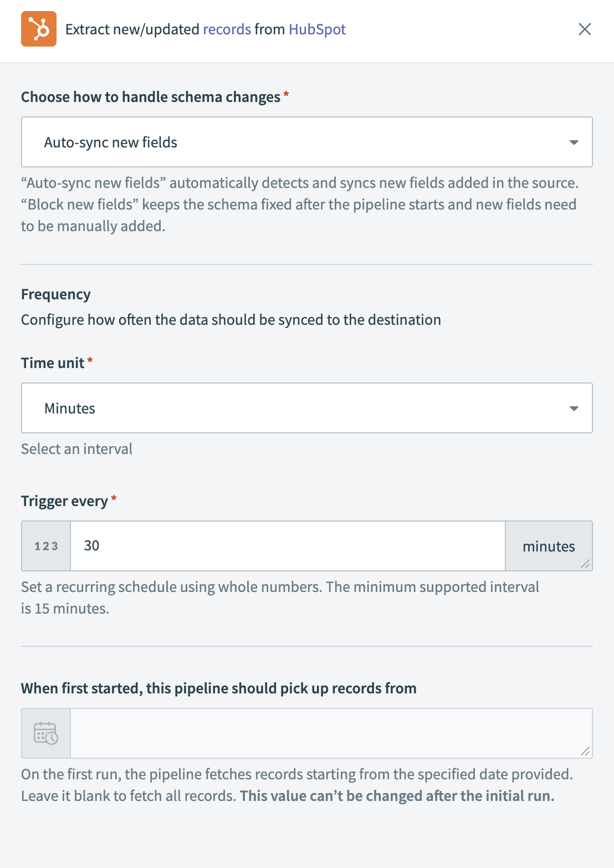This screenshot has height=868, width=614.
Task: Click the dropdown arrow on Time unit field
Action: point(574,408)
